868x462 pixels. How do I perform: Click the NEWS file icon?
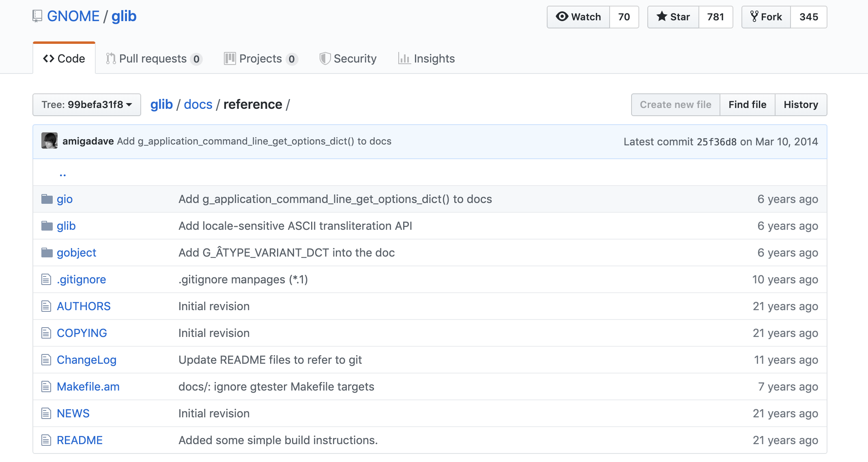point(46,413)
